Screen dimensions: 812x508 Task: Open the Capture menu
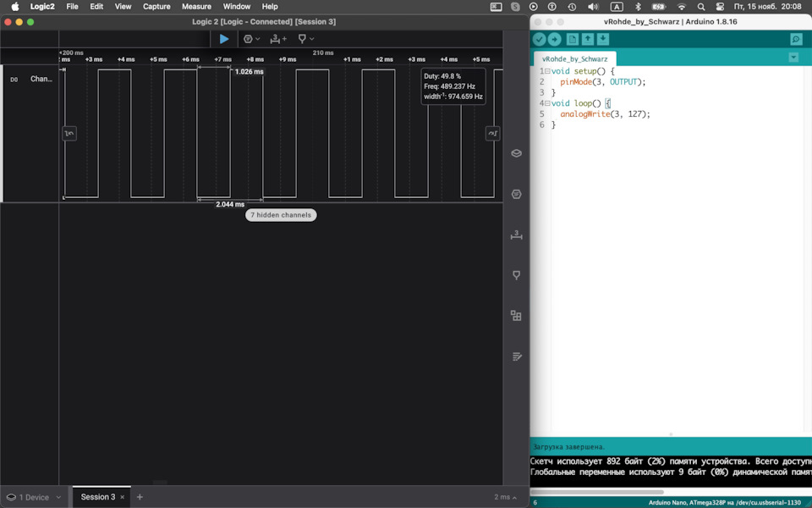[x=156, y=6]
